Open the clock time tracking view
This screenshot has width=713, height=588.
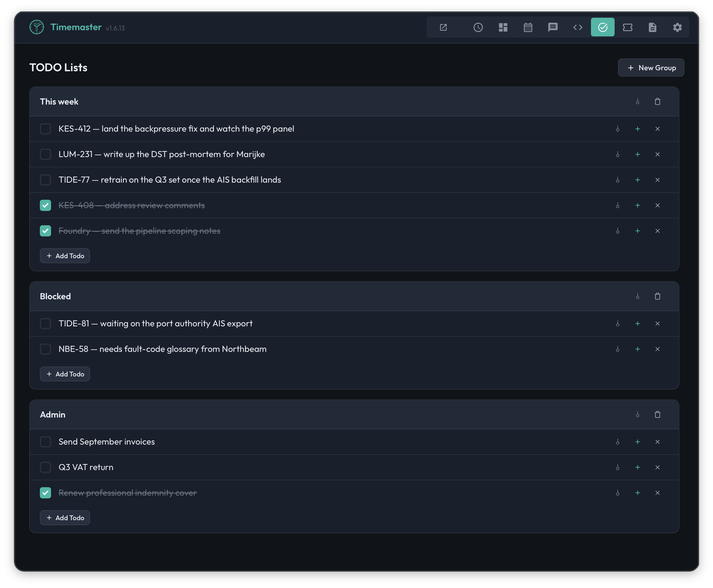point(478,27)
